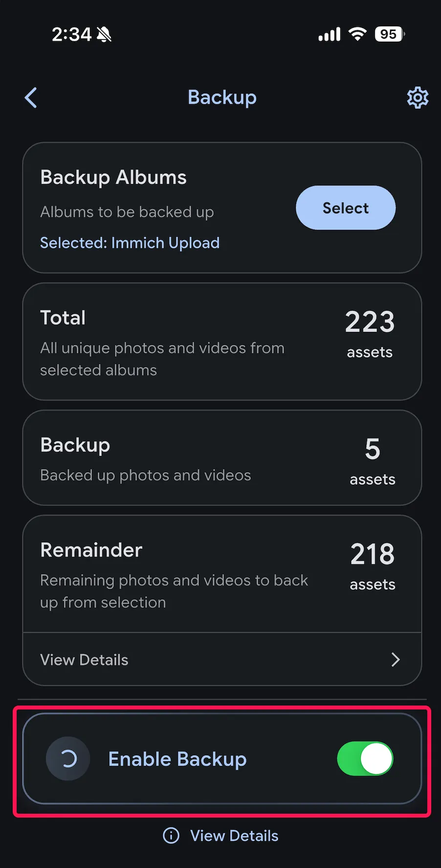The height and width of the screenshot is (868, 441).
Task: Tap the Total assets card
Action: tap(222, 342)
